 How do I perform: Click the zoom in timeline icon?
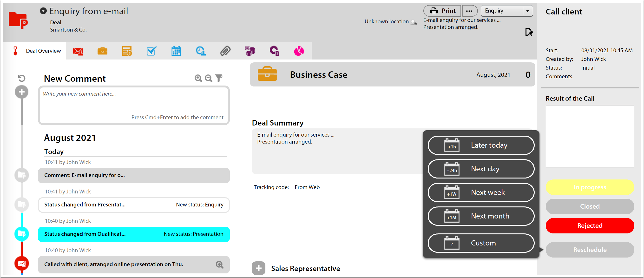point(198,78)
